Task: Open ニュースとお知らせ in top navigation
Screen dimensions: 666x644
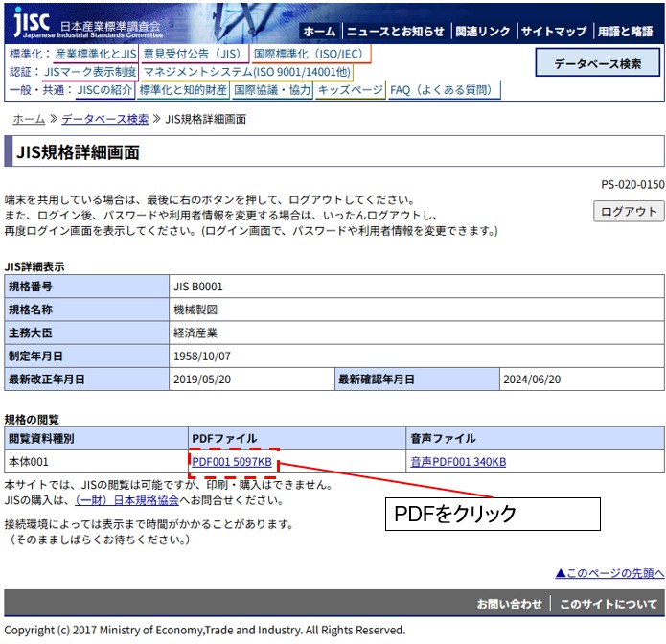Action: [396, 32]
